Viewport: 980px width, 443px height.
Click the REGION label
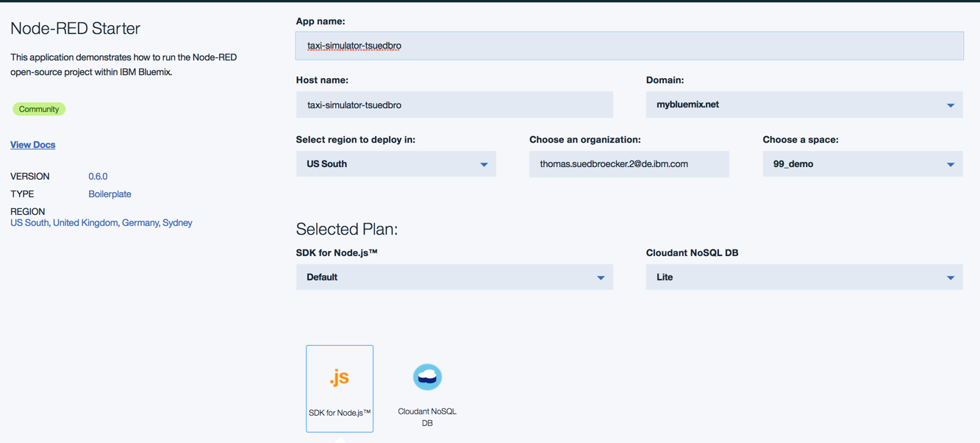tap(28, 212)
